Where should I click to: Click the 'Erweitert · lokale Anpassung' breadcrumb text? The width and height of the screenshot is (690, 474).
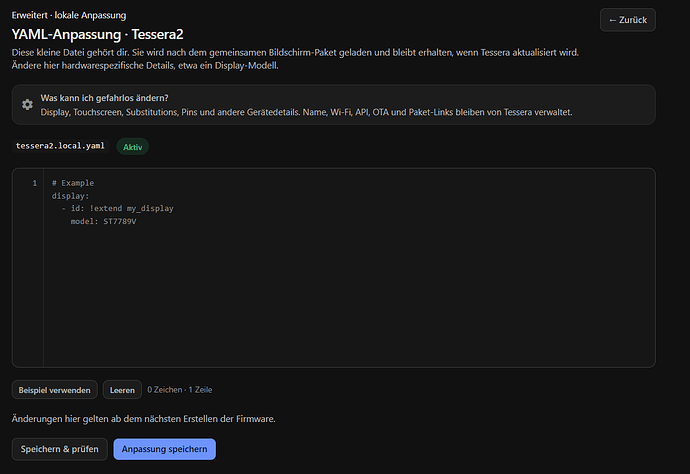69,15
